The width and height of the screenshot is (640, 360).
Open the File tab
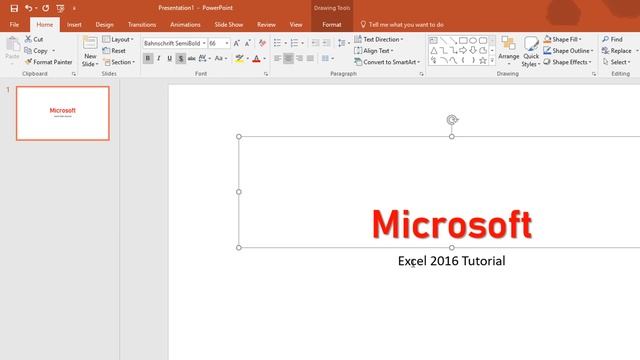(14, 24)
